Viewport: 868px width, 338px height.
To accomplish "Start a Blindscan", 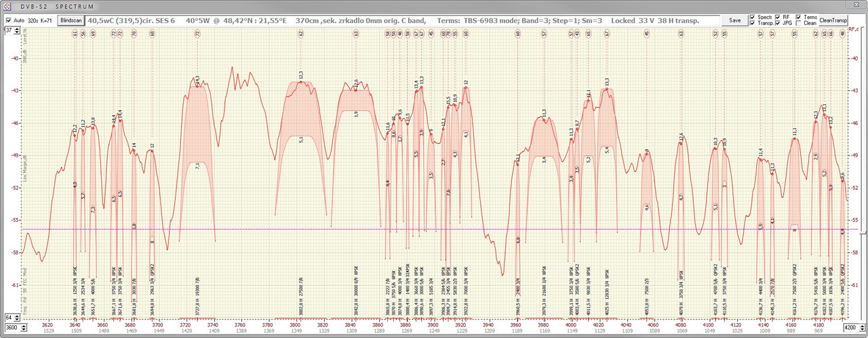I will tap(71, 20).
